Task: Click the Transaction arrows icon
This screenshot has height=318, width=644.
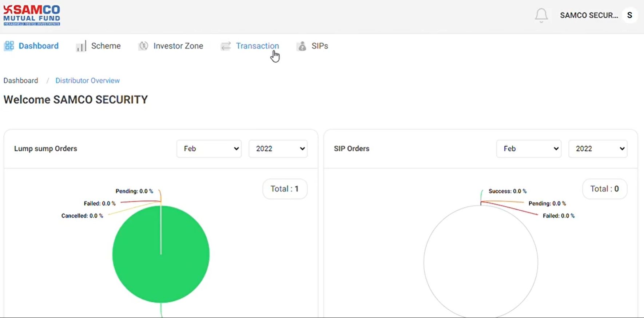Action: coord(226,46)
